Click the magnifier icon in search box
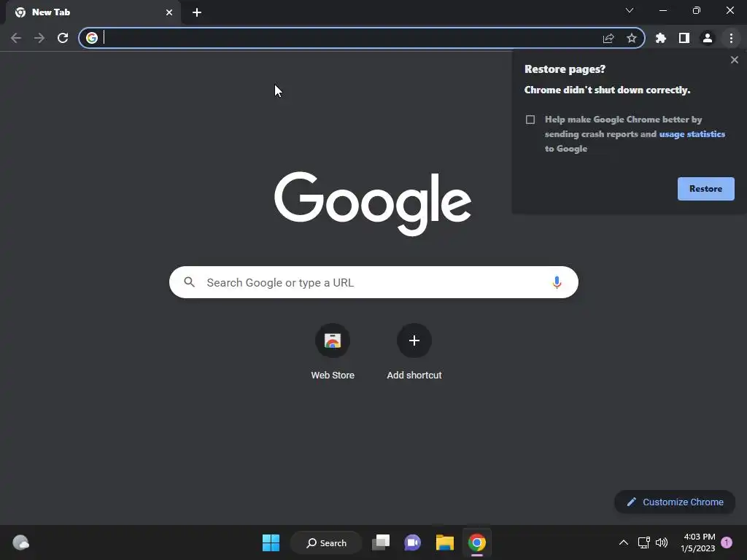Image resolution: width=747 pixels, height=560 pixels. pyautogui.click(x=190, y=282)
